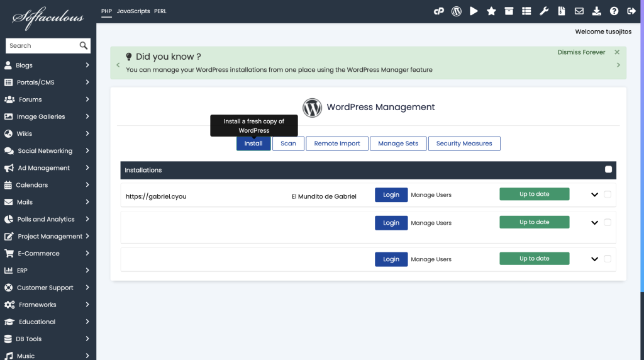
Task: Click the wrench settings icon
Action: [544, 11]
